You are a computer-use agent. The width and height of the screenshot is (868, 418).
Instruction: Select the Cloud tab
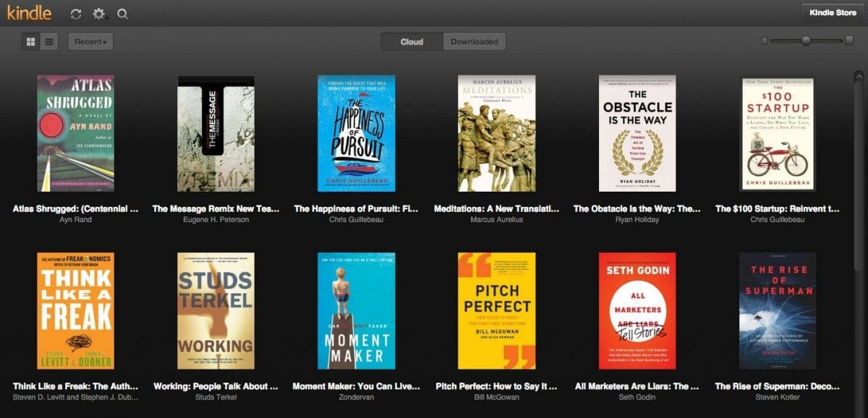click(412, 42)
